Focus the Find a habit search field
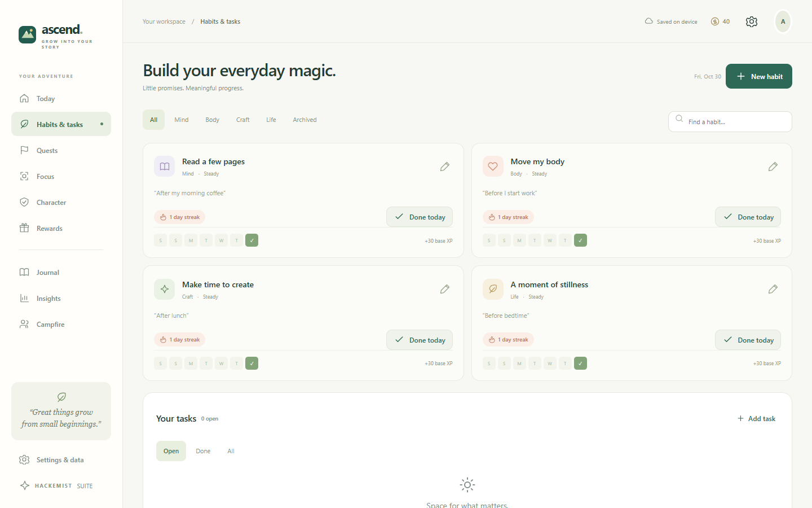Image resolution: width=812 pixels, height=508 pixels. (730, 121)
